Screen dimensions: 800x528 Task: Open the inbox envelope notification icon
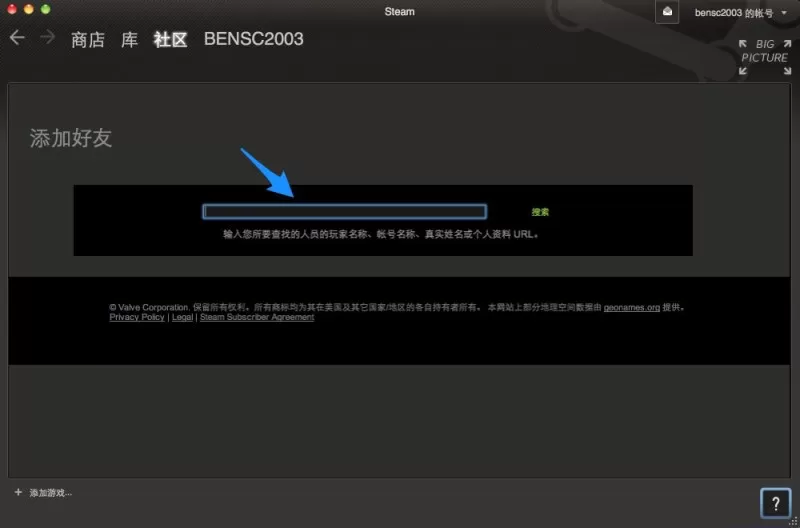pos(667,12)
